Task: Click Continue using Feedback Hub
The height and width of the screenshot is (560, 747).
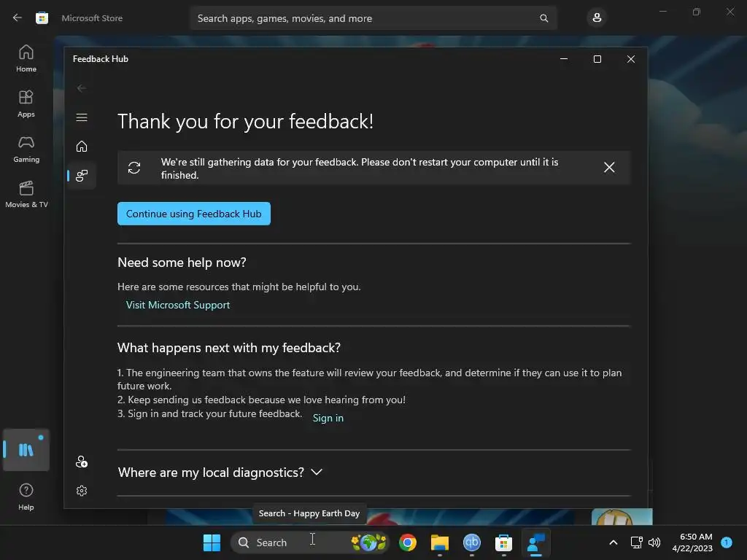Action: [x=194, y=214]
